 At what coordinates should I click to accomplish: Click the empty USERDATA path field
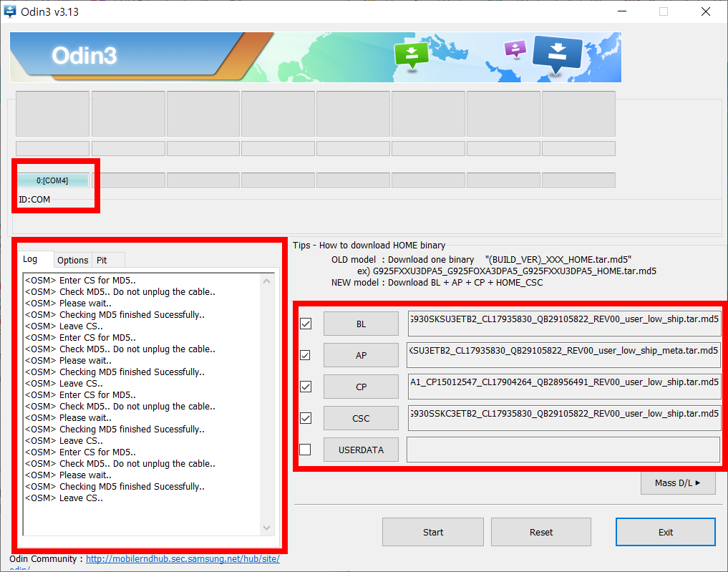[x=563, y=450]
